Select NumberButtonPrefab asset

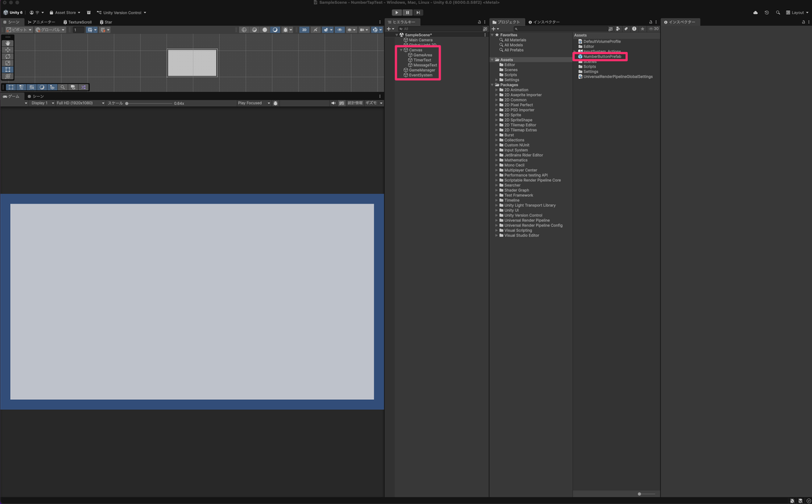click(x=599, y=57)
